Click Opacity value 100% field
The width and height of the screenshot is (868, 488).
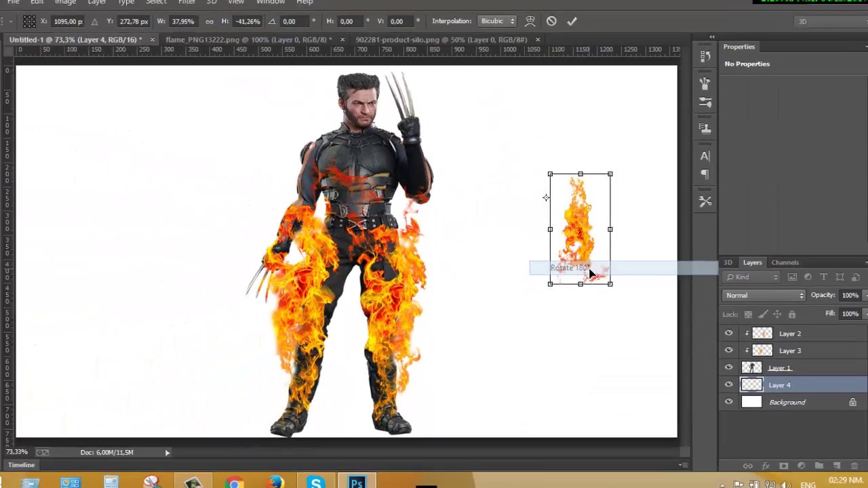click(x=850, y=296)
